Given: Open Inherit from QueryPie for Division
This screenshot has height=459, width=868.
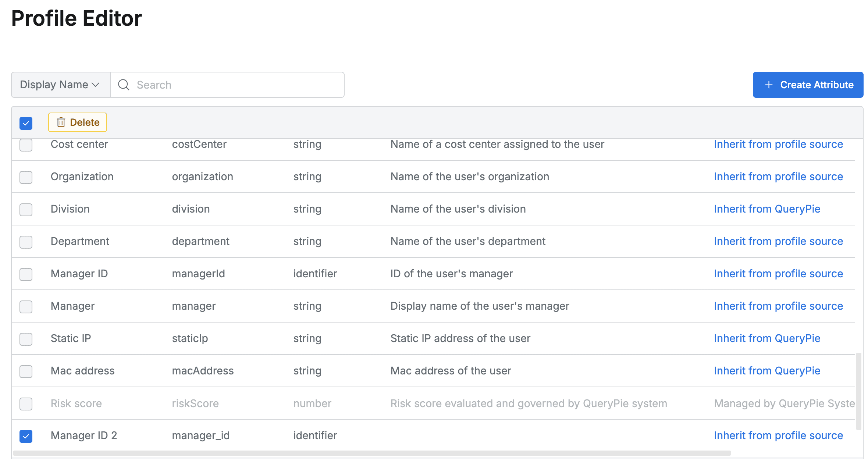Looking at the screenshot, I should click(767, 209).
